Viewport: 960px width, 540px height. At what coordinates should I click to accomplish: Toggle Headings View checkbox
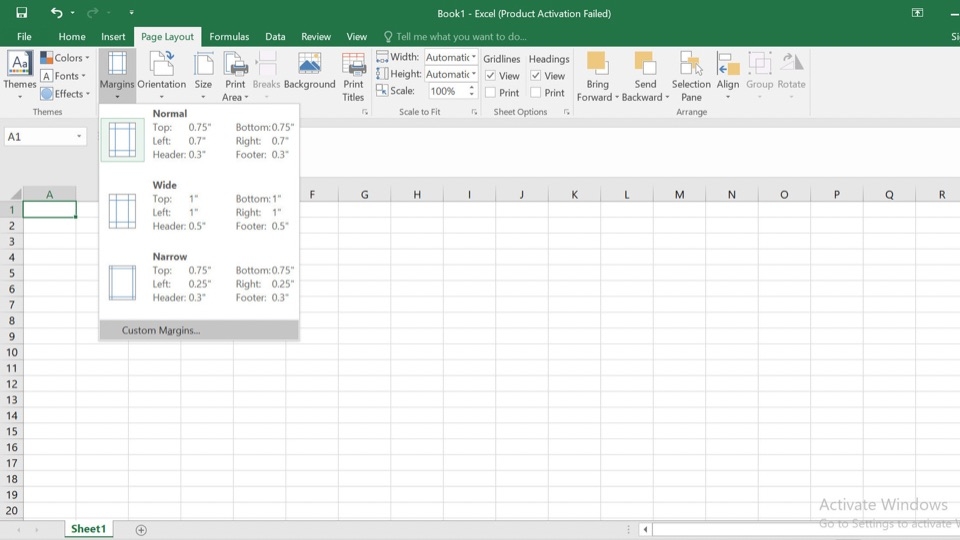(x=536, y=76)
